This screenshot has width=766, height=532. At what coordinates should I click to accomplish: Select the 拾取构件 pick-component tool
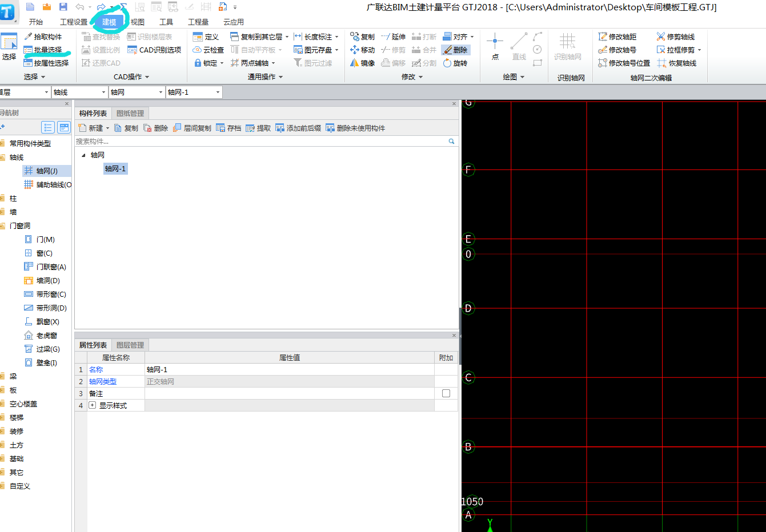(43, 37)
